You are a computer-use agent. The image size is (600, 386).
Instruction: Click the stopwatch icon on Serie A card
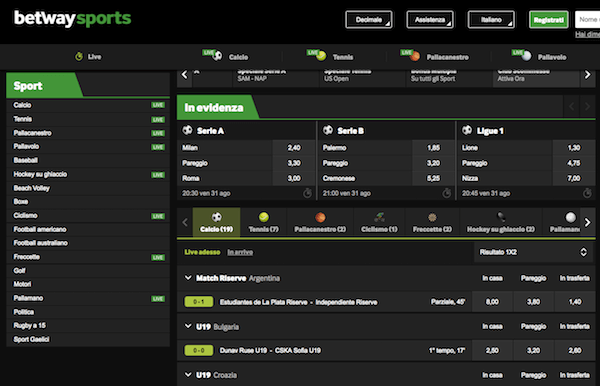(x=307, y=193)
